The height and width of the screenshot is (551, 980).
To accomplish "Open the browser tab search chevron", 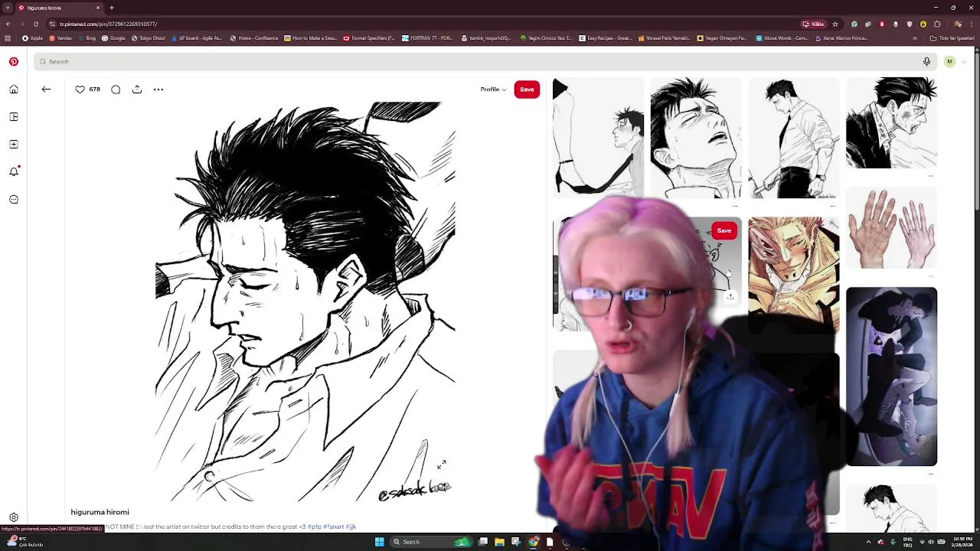I will coord(8,8).
